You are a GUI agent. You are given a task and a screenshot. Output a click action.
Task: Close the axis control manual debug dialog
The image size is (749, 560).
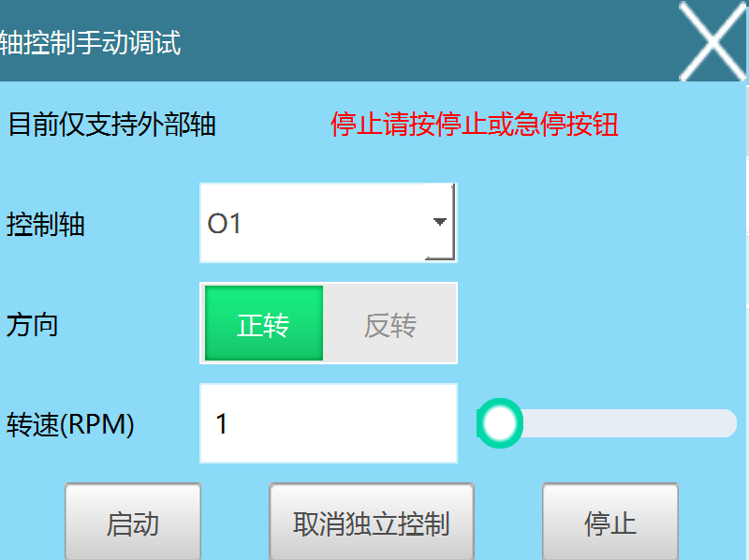pyautogui.click(x=713, y=41)
